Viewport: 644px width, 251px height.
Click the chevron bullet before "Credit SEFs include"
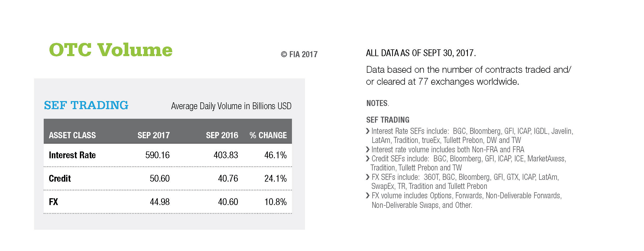[x=368, y=159]
